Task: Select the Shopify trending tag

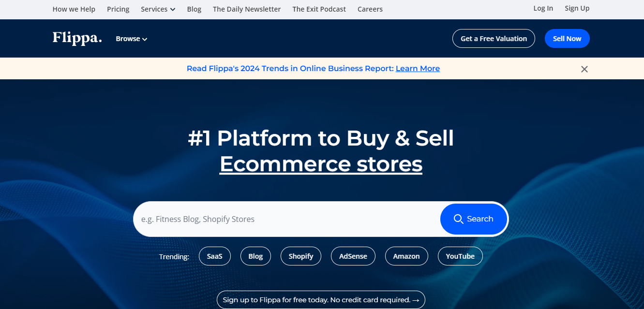Action: coord(301,256)
